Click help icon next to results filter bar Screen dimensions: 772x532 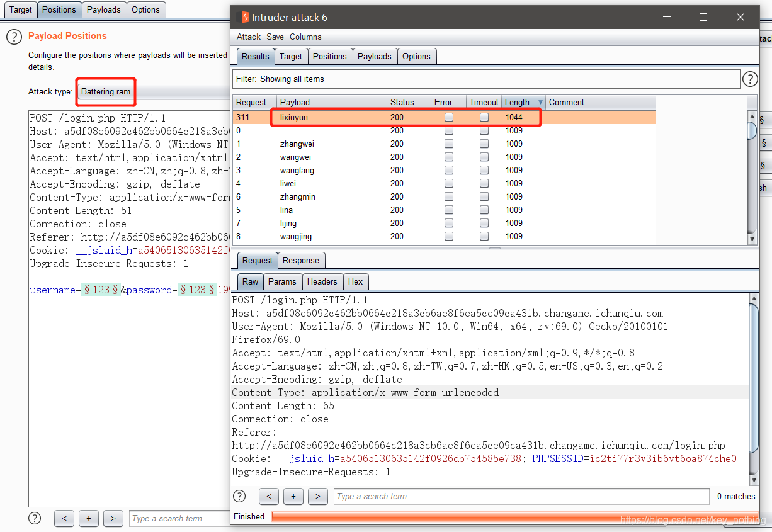(750, 79)
